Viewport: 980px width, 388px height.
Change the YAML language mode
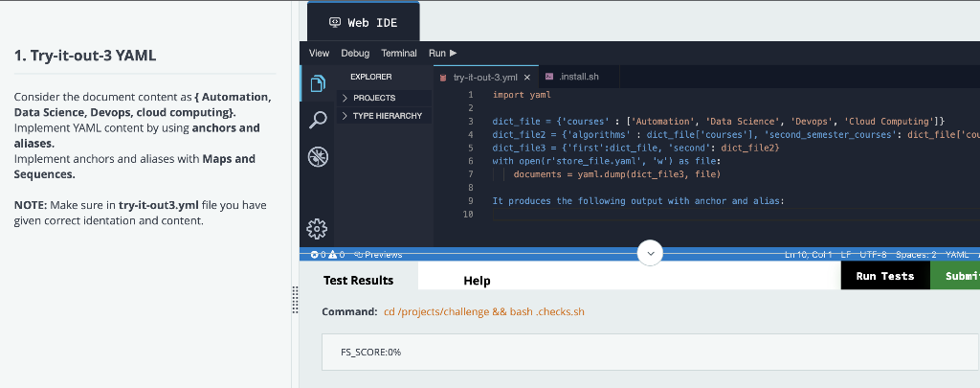[957, 255]
